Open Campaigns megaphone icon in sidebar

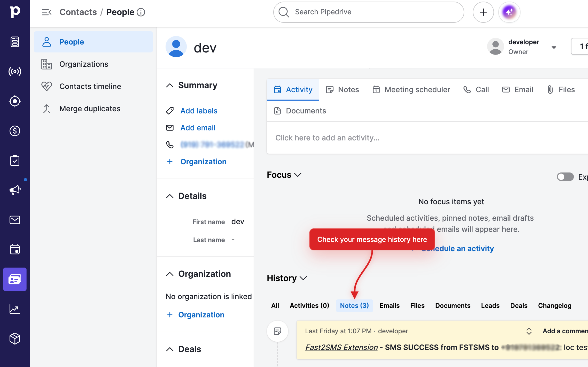(15, 190)
